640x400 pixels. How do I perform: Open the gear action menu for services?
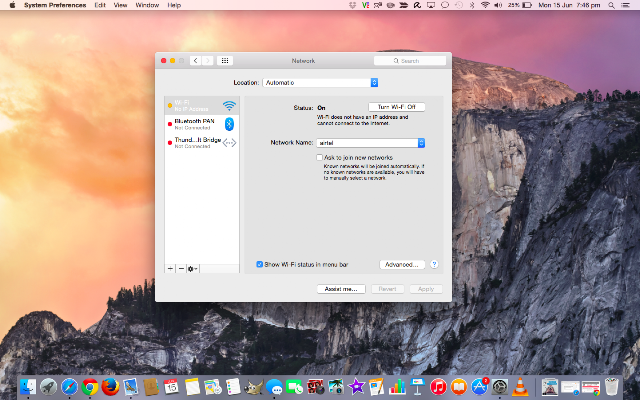coord(193,269)
